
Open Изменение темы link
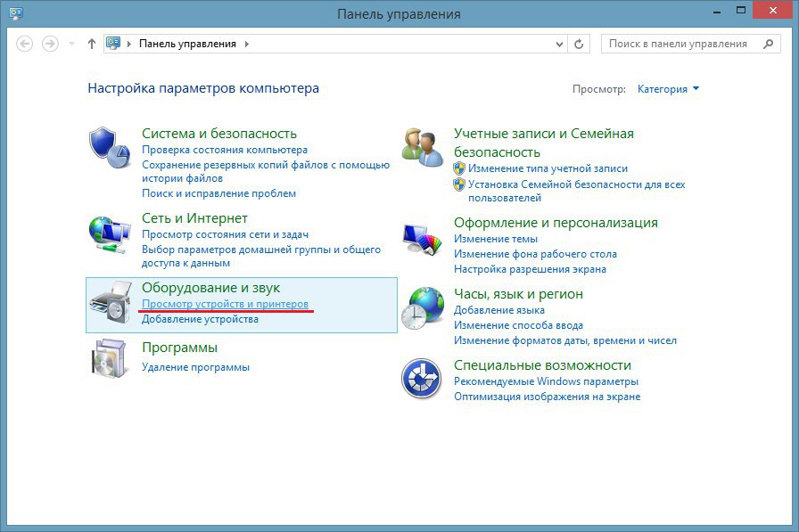coord(495,239)
